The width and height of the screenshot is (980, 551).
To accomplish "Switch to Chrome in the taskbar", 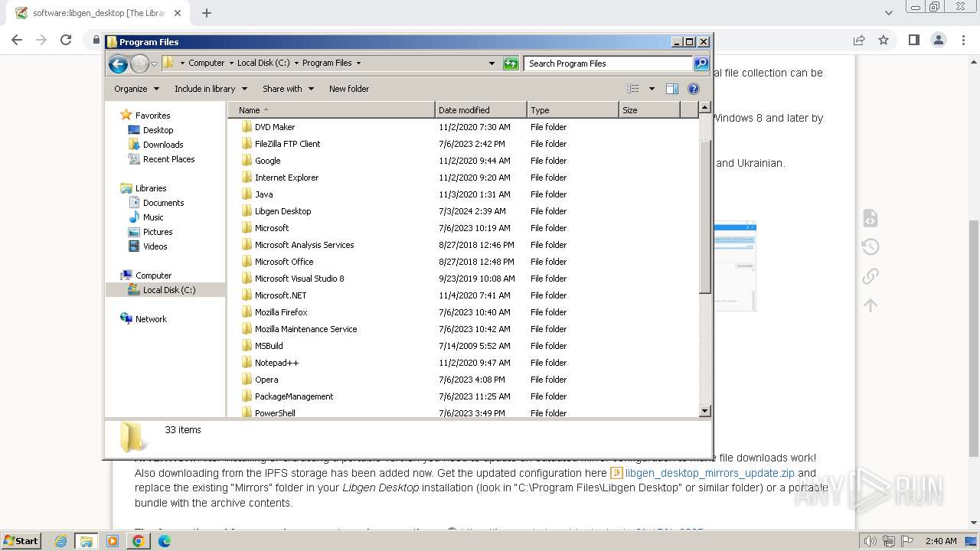I will (138, 541).
